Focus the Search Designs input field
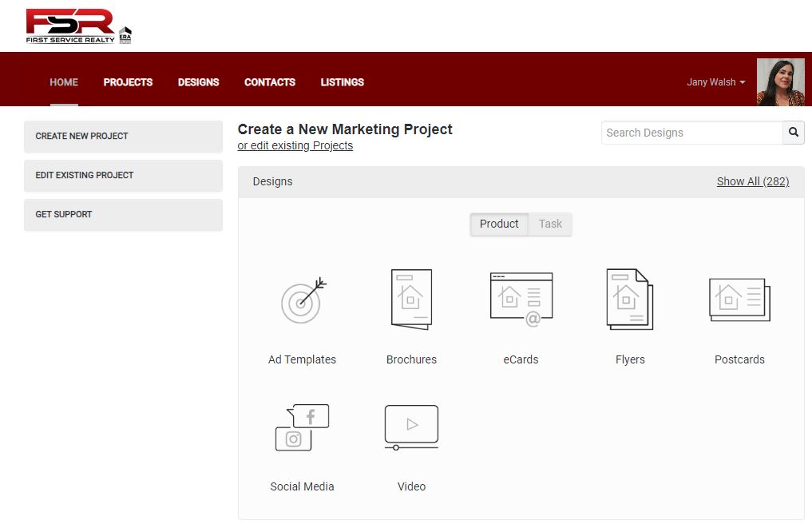The width and height of the screenshot is (812, 528). [691, 133]
